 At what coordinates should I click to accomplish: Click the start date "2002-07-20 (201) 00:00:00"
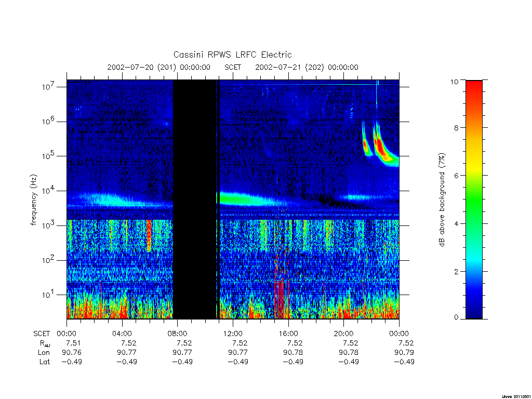click(x=159, y=67)
